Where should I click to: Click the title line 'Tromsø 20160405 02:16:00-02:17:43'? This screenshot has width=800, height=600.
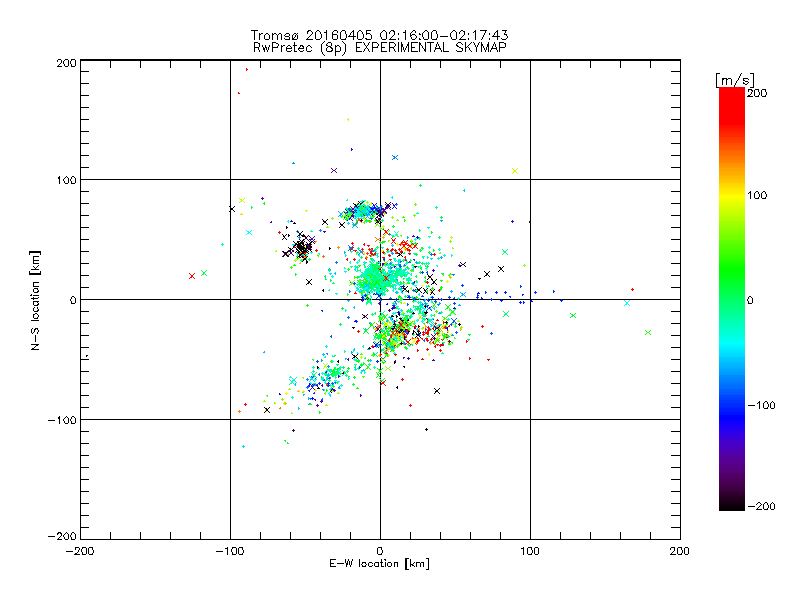[379, 35]
